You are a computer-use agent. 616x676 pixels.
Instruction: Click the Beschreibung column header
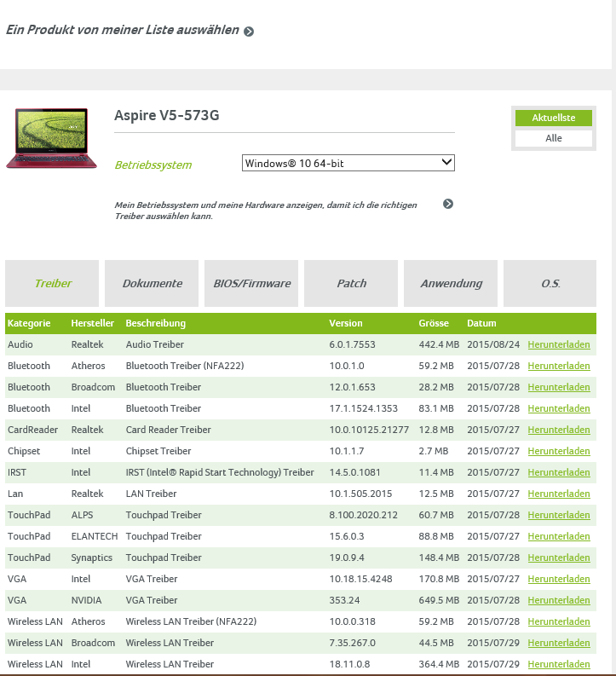[156, 323]
